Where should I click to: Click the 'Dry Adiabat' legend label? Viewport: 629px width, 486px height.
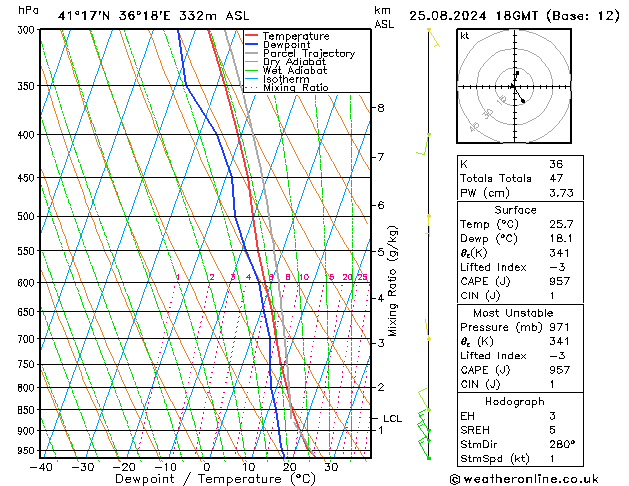point(294,62)
